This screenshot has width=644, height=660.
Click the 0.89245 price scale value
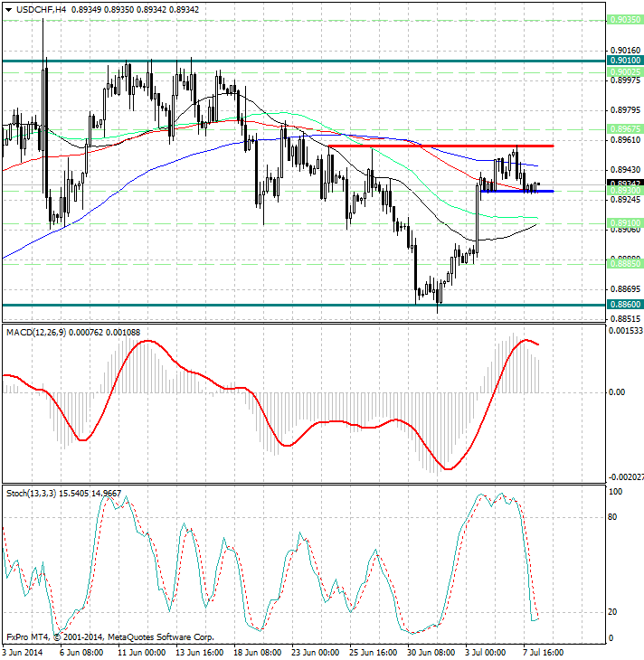pos(626,200)
